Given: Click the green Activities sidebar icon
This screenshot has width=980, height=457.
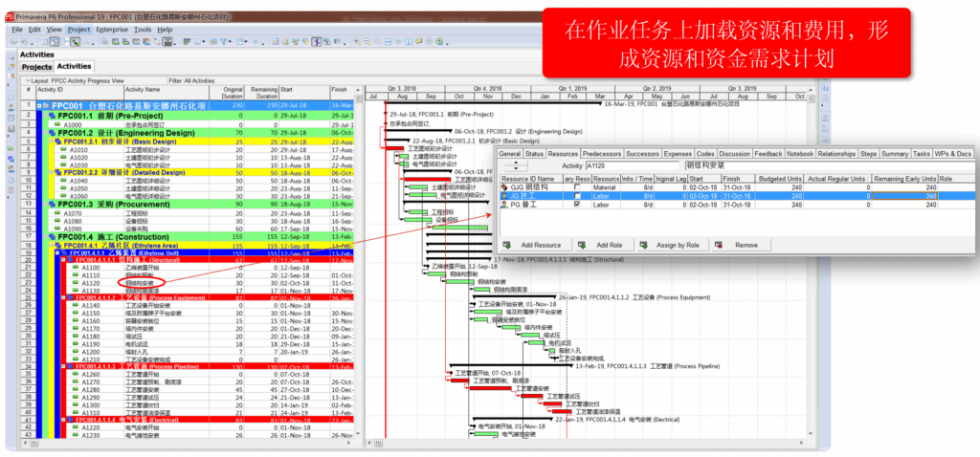Looking at the screenshot, I should coord(11,148).
